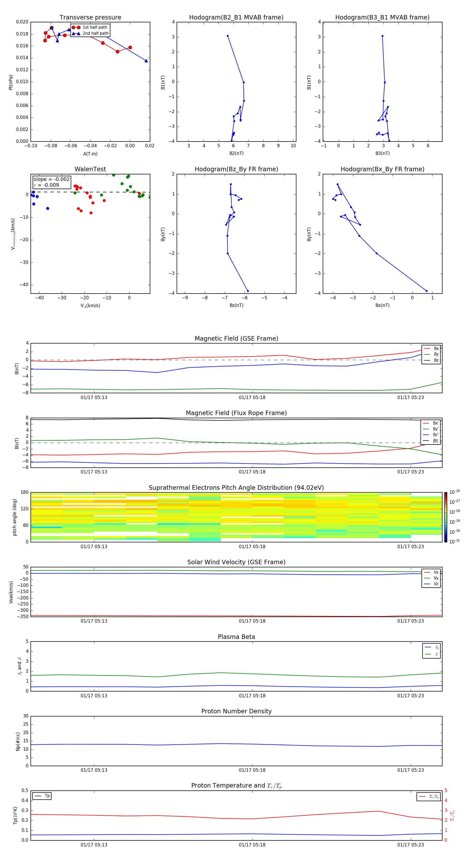Click the Bz' entry in Flux Rope legend
Screen dimensions: 473x868
click(431, 435)
